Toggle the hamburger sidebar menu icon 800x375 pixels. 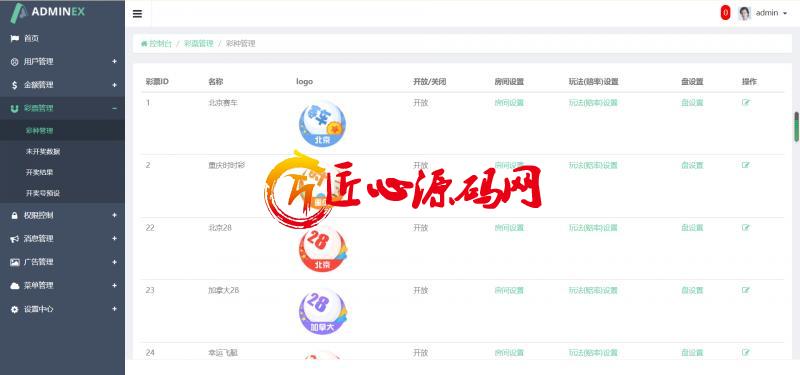(x=137, y=14)
